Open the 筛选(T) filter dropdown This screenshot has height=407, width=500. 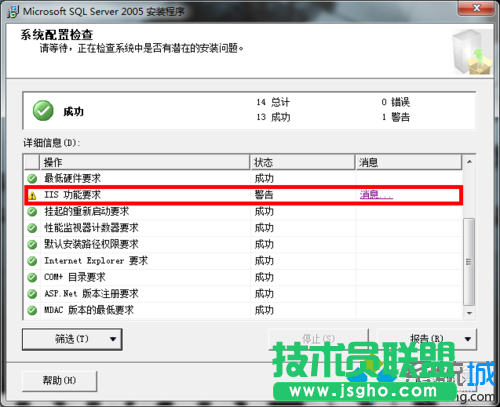coord(72,339)
